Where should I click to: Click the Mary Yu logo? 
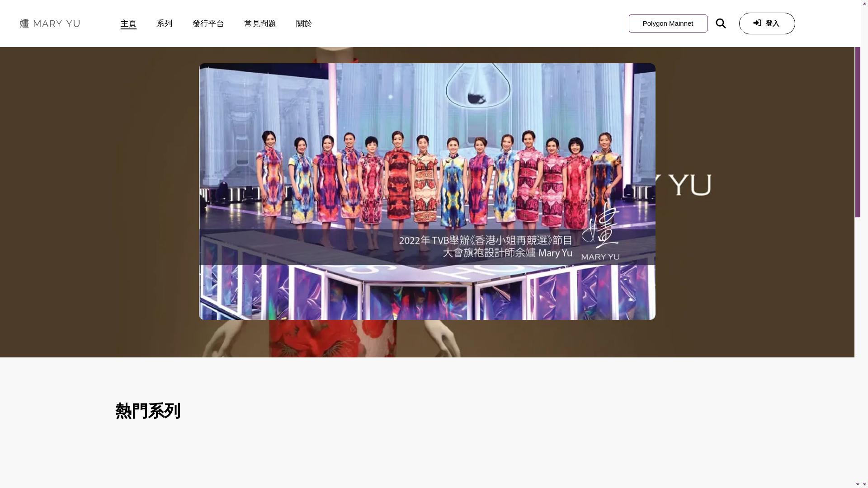(x=50, y=23)
